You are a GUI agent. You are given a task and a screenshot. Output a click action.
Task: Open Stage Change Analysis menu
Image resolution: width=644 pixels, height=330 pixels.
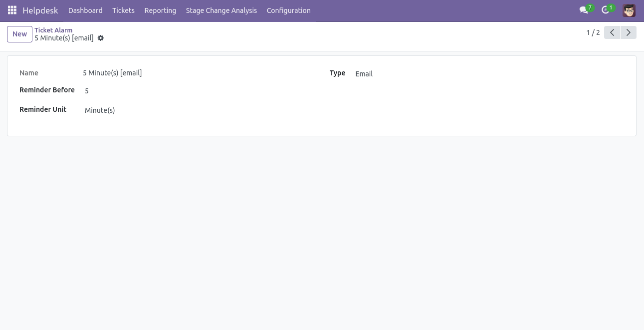(x=221, y=10)
